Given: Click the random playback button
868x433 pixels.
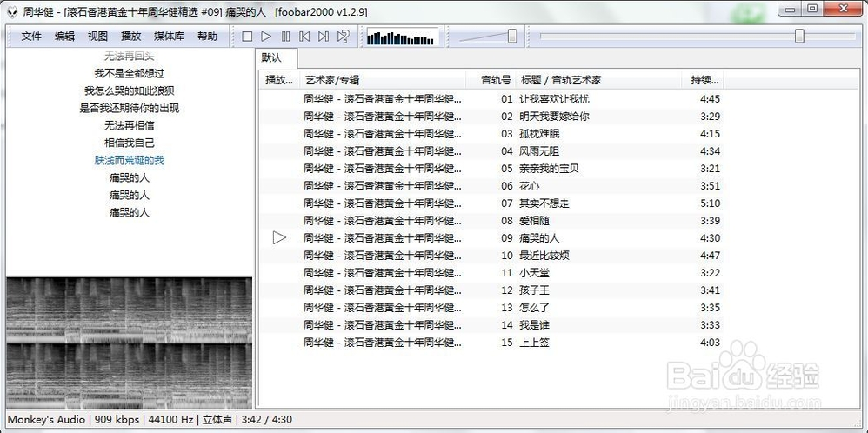Looking at the screenshot, I should click(344, 37).
